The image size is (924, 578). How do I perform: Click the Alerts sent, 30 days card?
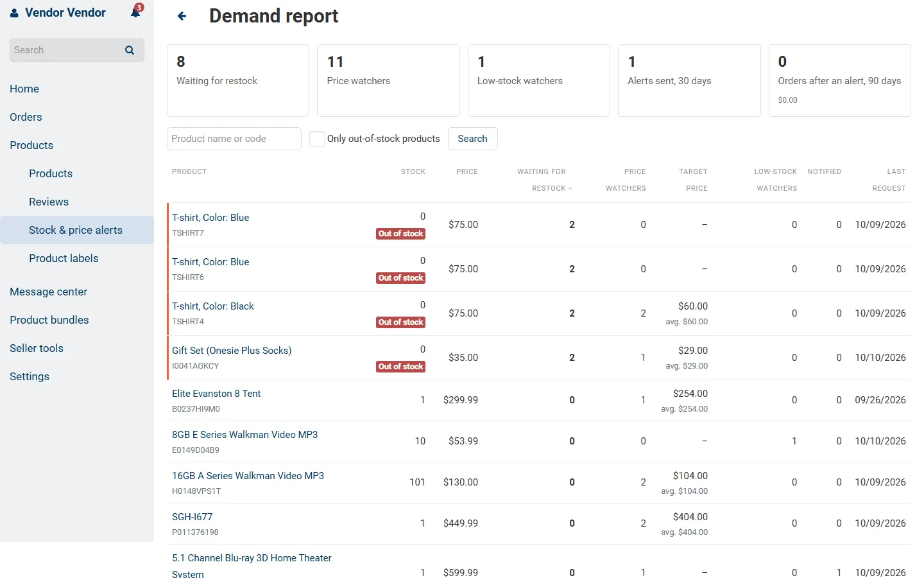tap(689, 80)
